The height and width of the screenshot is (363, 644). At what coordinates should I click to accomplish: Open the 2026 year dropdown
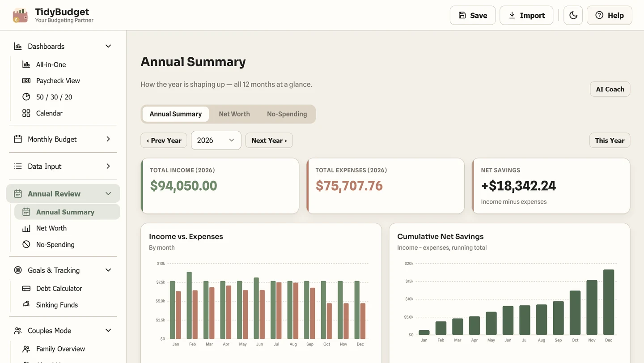[x=216, y=140]
